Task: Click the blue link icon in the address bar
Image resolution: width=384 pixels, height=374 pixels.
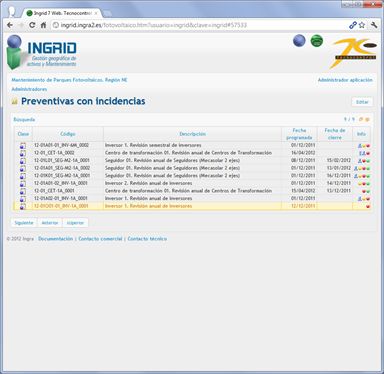Action: click(x=353, y=25)
